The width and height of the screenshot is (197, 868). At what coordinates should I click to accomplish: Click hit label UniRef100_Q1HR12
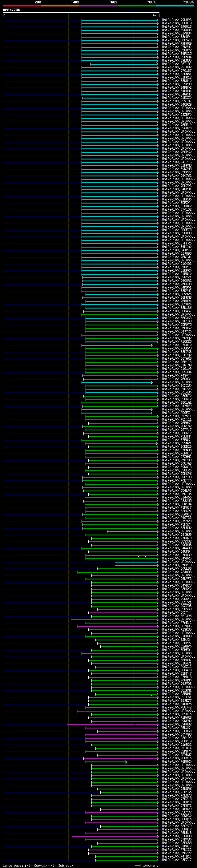[x=177, y=78]
